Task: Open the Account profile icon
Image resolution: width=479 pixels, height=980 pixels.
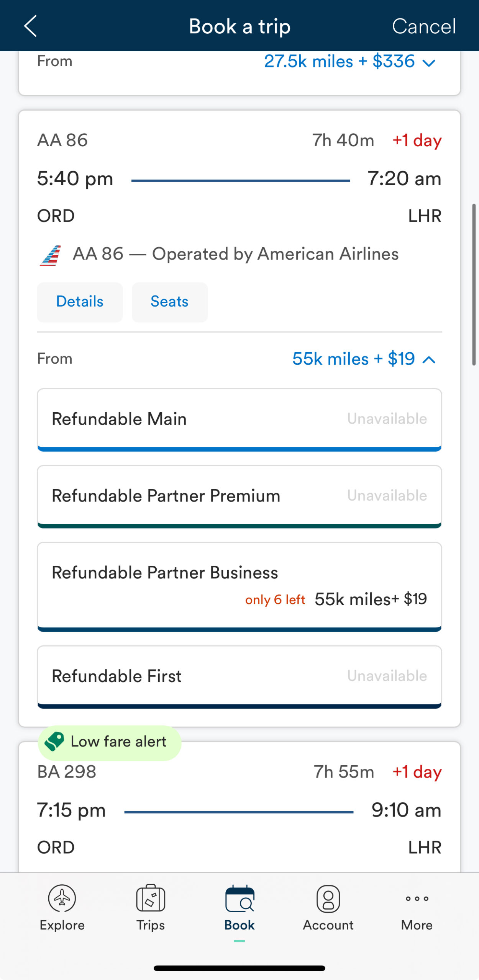Action: click(x=328, y=898)
